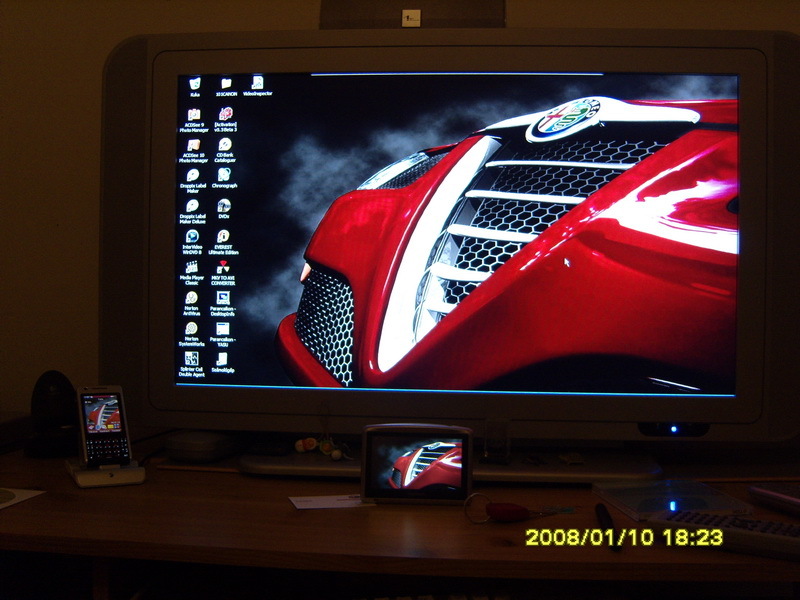The height and width of the screenshot is (600, 800).
Task: Open CD Bank Cataloguer
Action: point(224,145)
